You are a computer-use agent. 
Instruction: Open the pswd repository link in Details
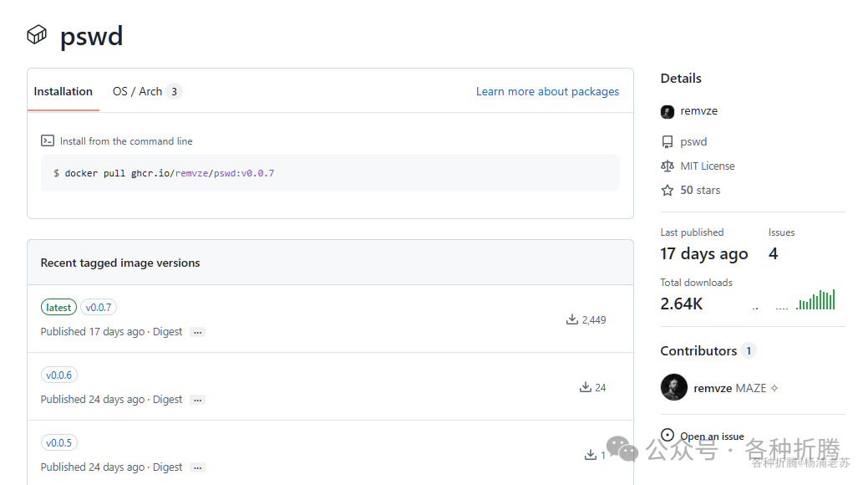click(693, 142)
